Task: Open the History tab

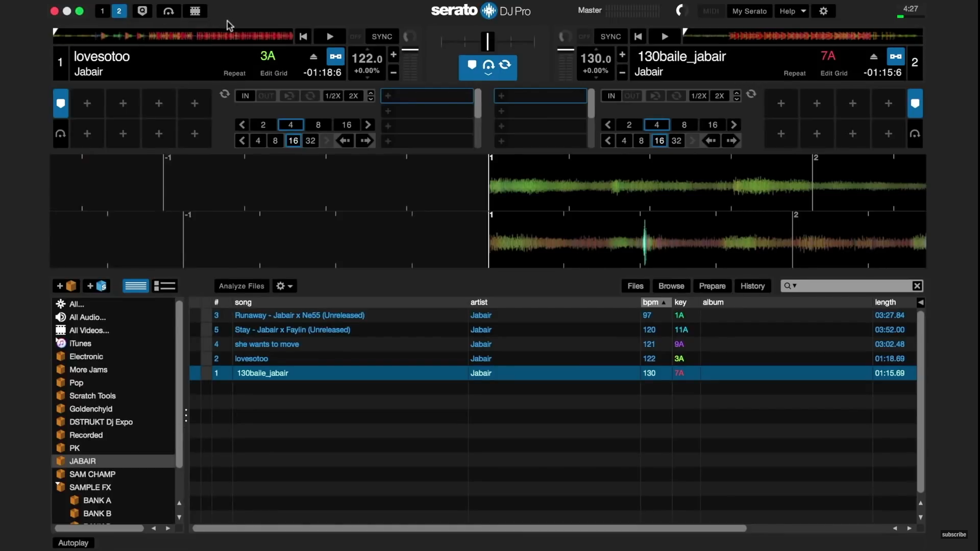Action: 753,286
